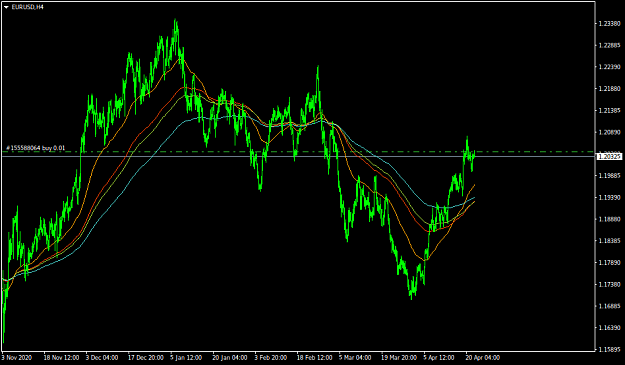Click price level 1.22885 on axis

(x=610, y=45)
